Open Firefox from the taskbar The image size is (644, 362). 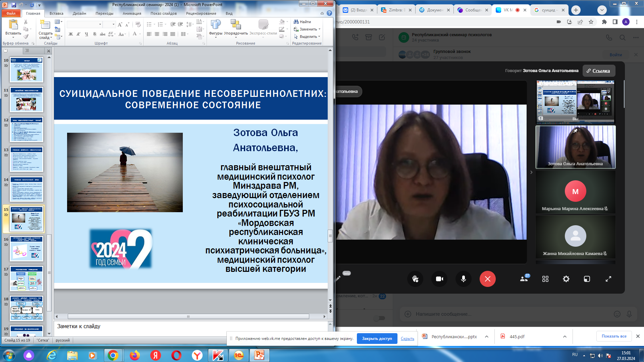(135, 355)
